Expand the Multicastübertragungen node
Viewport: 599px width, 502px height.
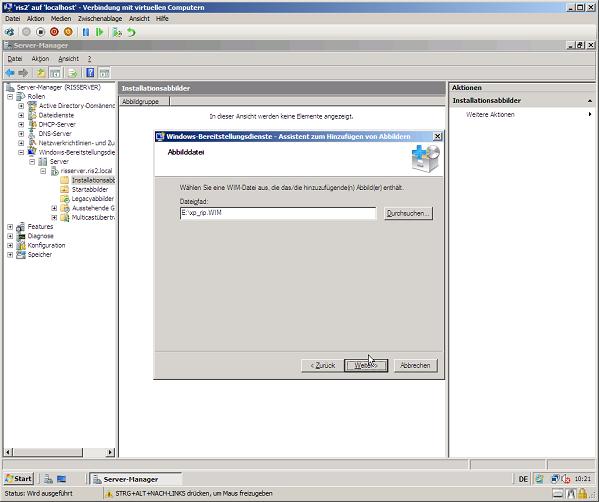[x=54, y=217]
